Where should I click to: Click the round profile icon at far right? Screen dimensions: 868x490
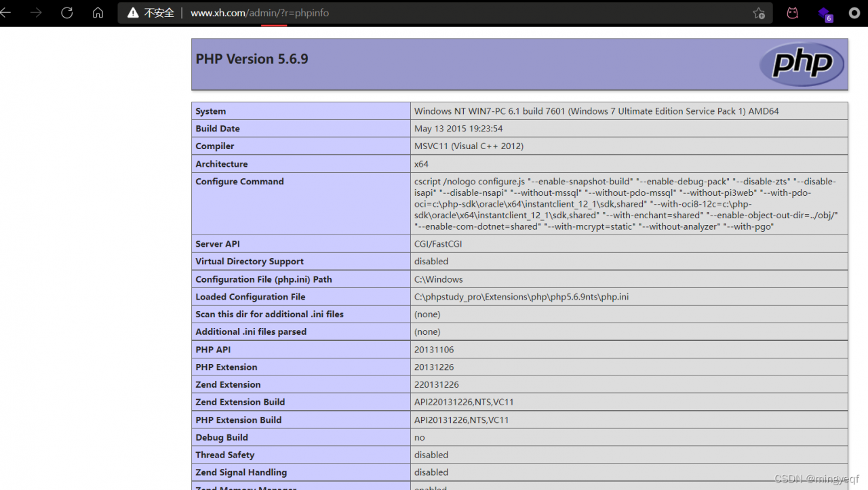854,13
